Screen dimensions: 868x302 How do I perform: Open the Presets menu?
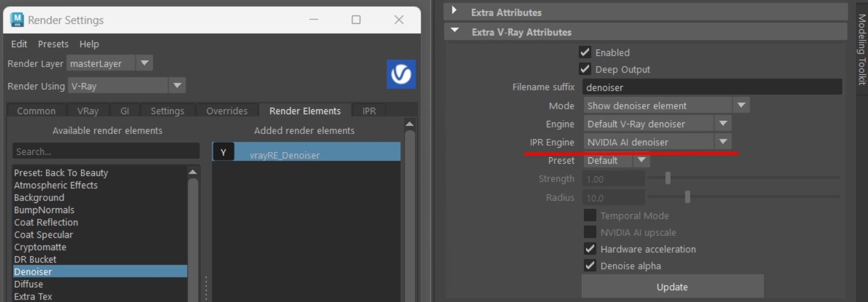[53, 44]
